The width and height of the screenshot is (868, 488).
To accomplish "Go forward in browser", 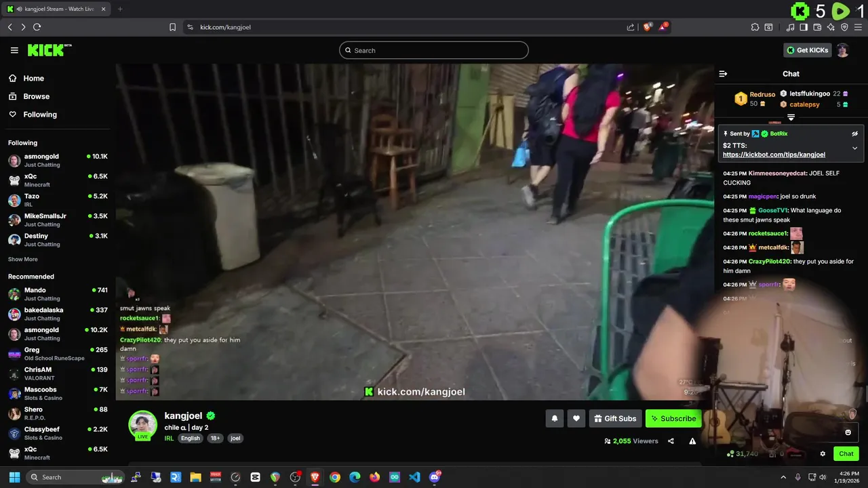I will click(x=23, y=27).
